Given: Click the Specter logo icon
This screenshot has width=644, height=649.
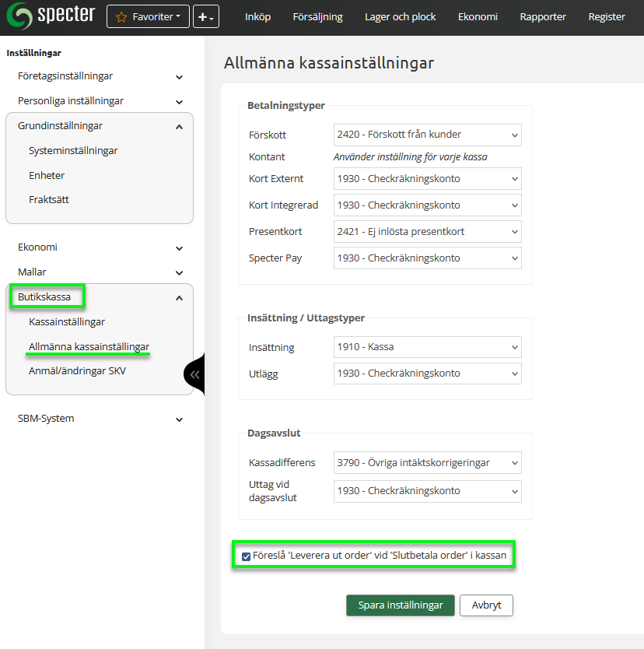Looking at the screenshot, I should click(x=20, y=16).
